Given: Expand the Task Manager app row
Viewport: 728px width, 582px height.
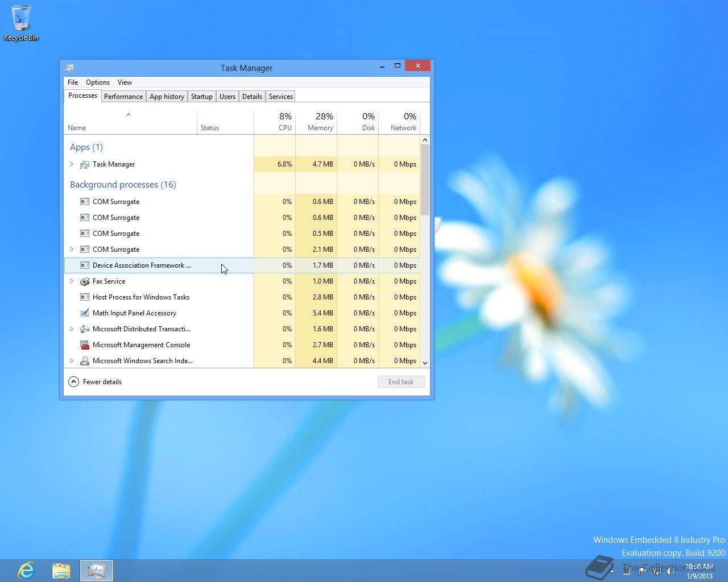Looking at the screenshot, I should click(72, 164).
